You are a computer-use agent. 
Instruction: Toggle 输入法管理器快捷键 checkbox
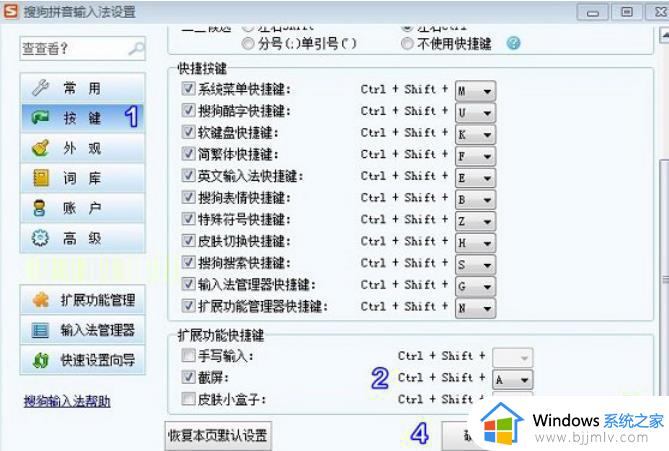(x=188, y=284)
